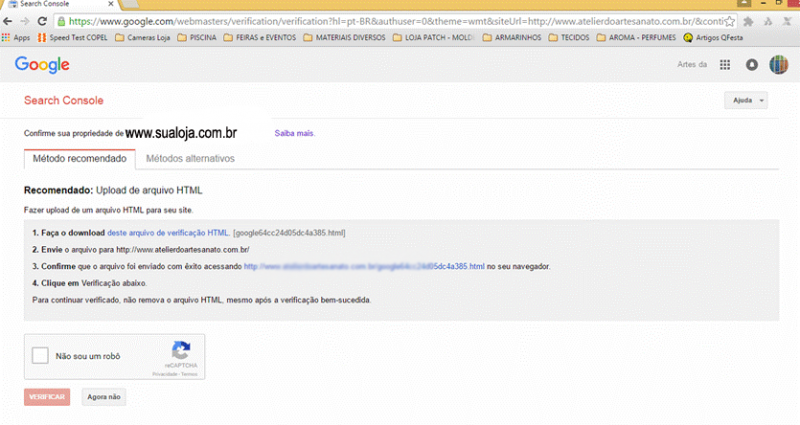The height and width of the screenshot is (425, 800).
Task: Expand the Ajuda dropdown menu
Action: point(745,101)
